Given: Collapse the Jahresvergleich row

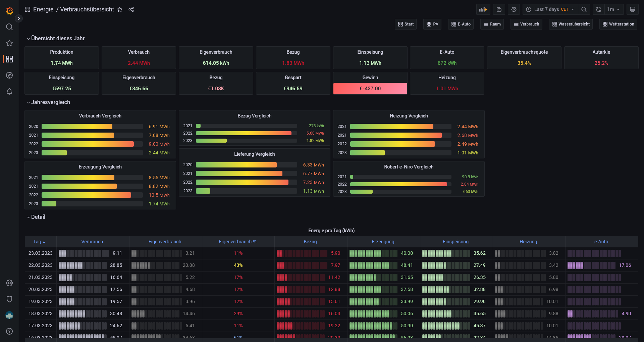Looking at the screenshot, I should coord(50,102).
